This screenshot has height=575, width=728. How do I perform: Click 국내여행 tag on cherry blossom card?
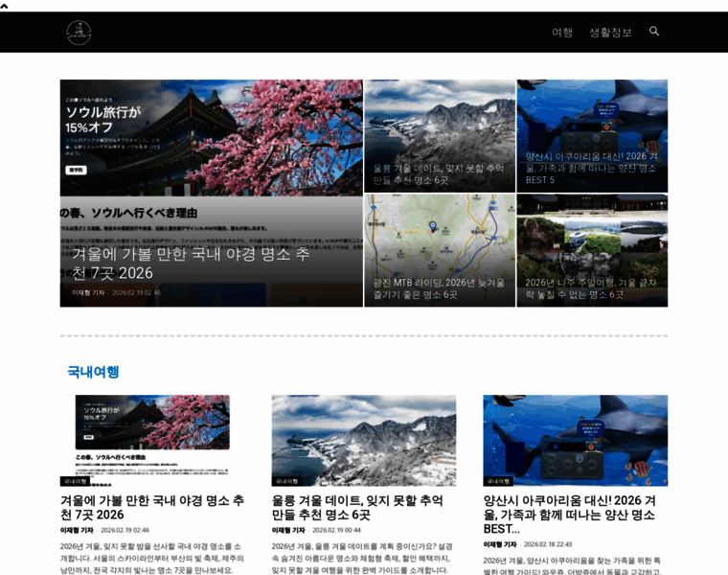(75, 481)
